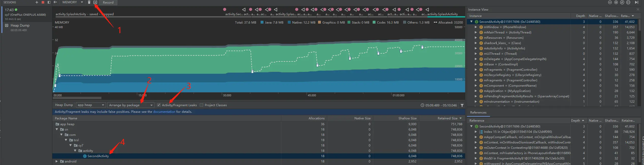This screenshot has height=165, width=644.
Task: Click the mDelegate field icon
Action: pos(481,59)
